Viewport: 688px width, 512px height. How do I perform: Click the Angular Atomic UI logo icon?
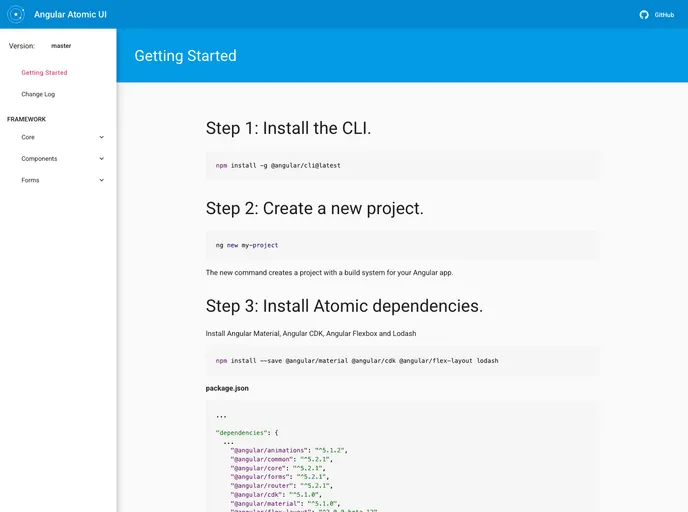16,14
